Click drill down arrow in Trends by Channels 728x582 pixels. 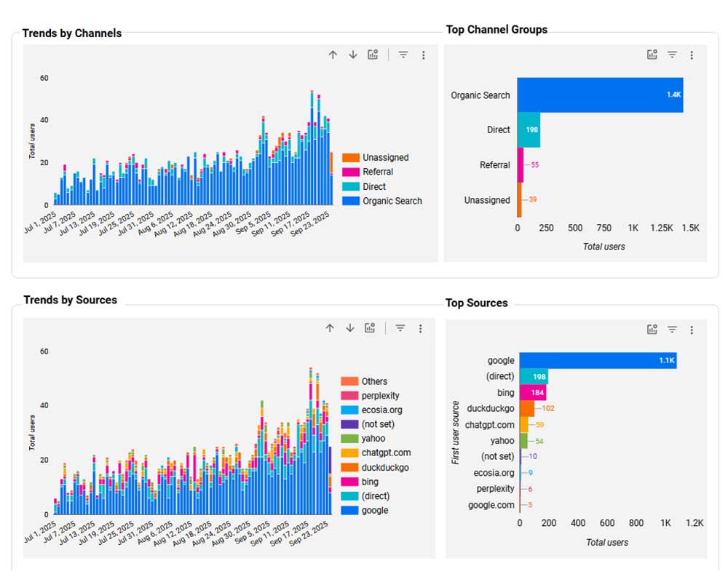pyautogui.click(x=353, y=55)
